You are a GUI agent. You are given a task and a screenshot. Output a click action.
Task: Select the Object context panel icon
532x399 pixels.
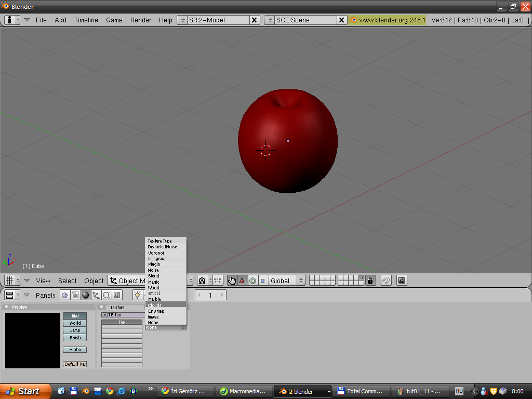(96, 295)
